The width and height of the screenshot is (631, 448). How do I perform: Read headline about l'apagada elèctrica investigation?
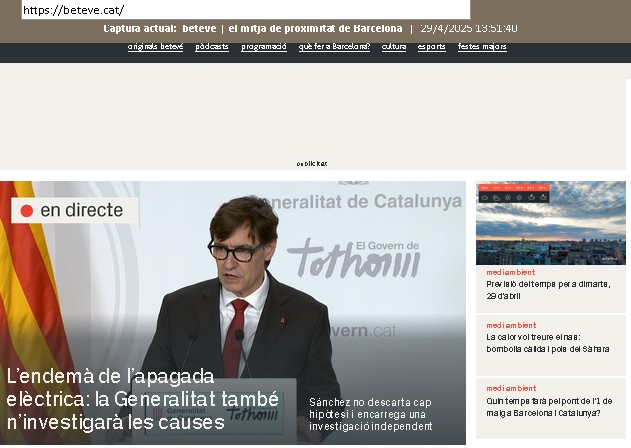tap(142, 399)
